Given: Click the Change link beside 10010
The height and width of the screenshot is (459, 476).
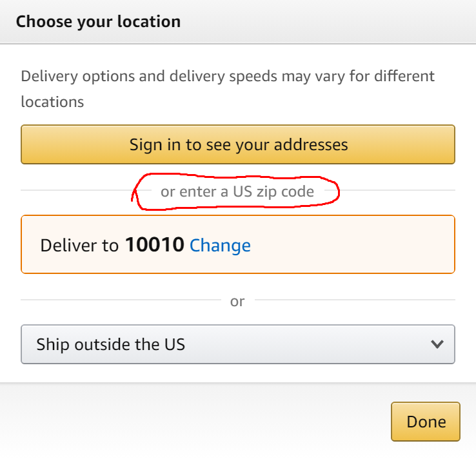Looking at the screenshot, I should 220,245.
